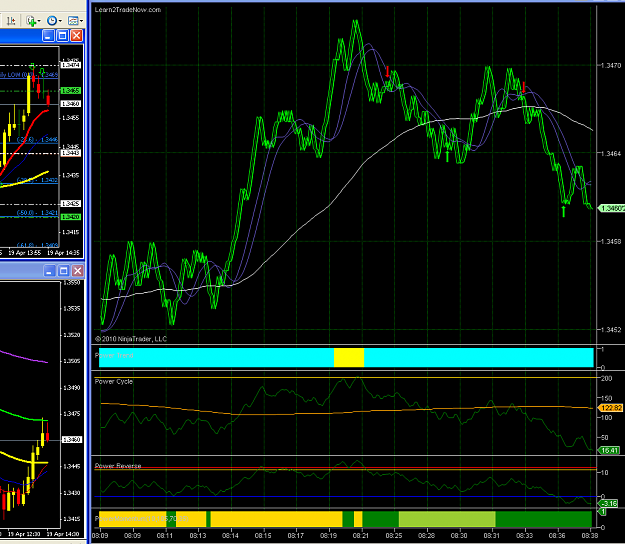Click the 08:33 time axis label
Screen dimensions: 625x544
click(x=525, y=536)
